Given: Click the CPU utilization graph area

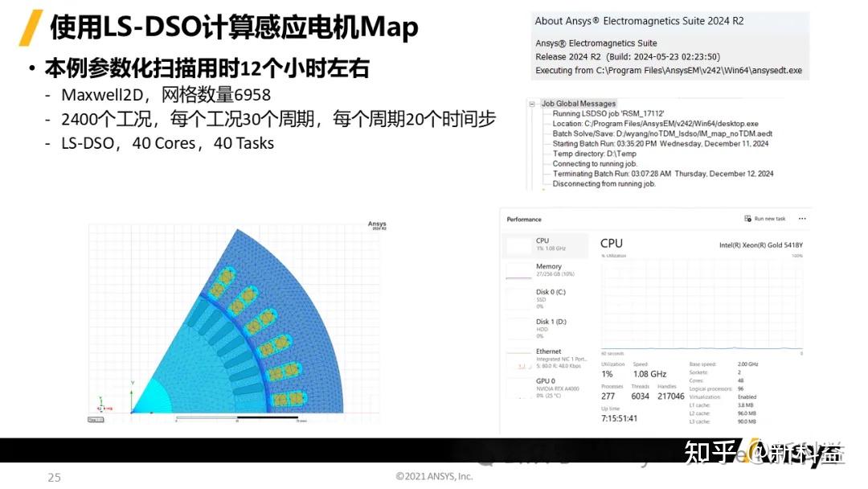Looking at the screenshot, I should click(702, 305).
